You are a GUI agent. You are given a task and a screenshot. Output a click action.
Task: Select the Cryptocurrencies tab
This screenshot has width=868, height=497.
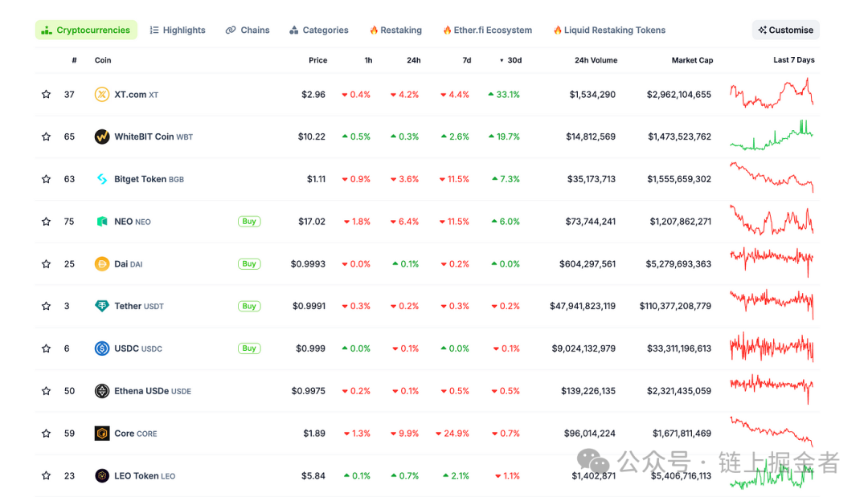point(86,30)
